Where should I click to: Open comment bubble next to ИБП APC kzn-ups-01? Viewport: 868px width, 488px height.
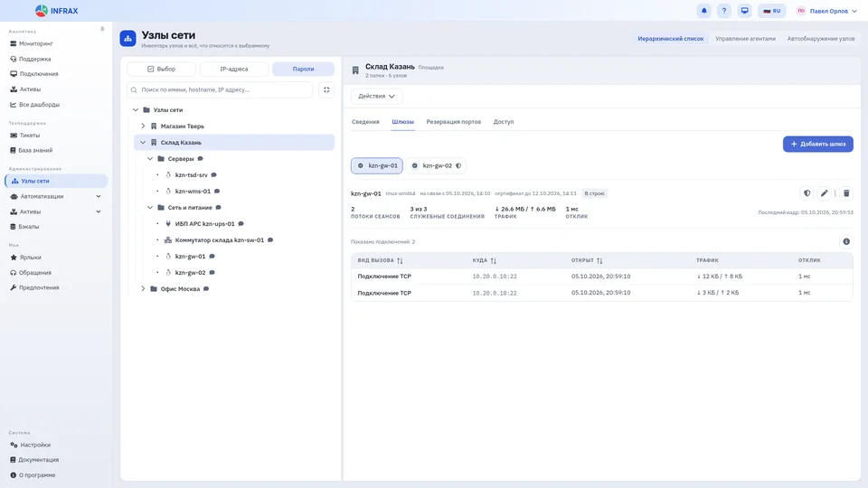241,223
